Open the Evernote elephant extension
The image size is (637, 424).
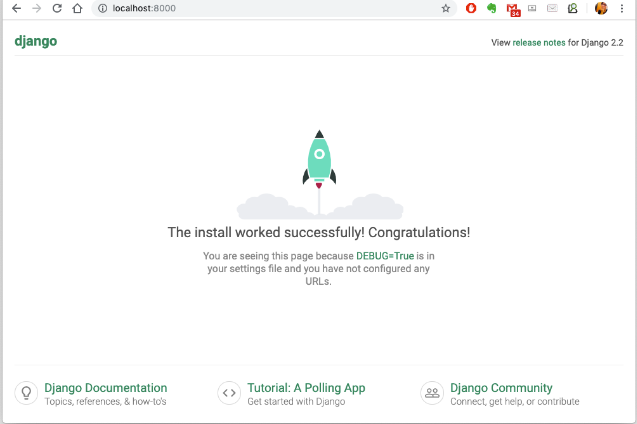tap(492, 8)
